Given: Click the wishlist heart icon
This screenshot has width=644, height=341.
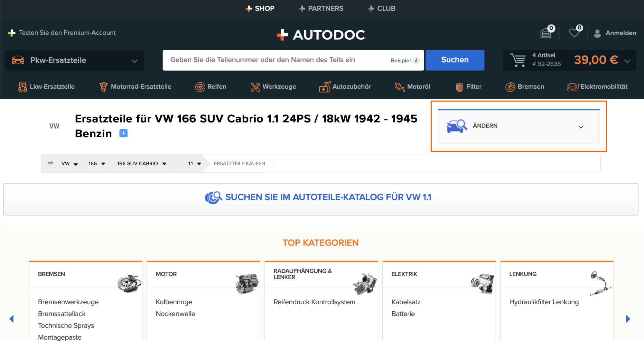Looking at the screenshot, I should click(574, 33).
